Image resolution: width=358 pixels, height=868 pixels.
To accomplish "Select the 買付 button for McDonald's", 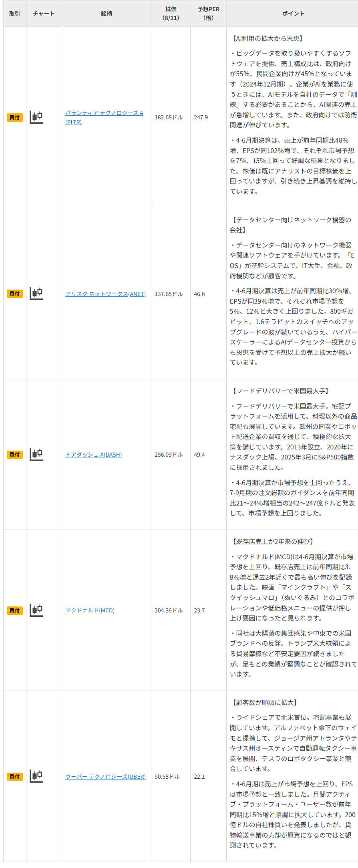I will pyautogui.click(x=15, y=610).
